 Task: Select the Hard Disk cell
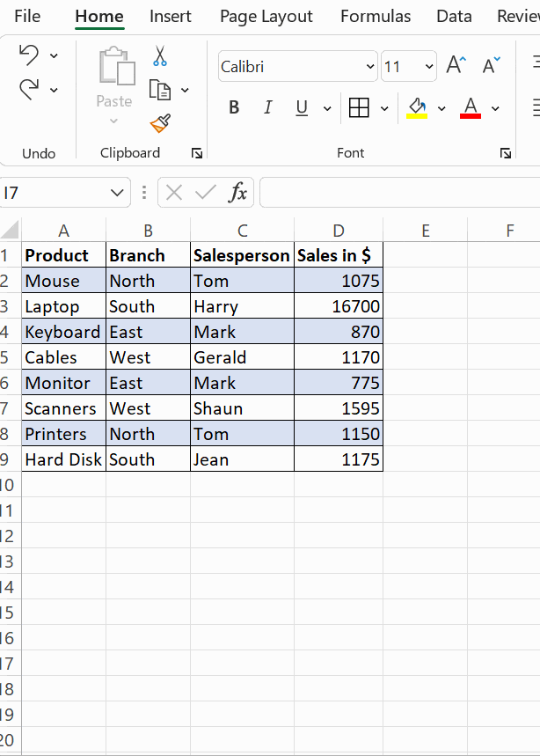(x=63, y=459)
